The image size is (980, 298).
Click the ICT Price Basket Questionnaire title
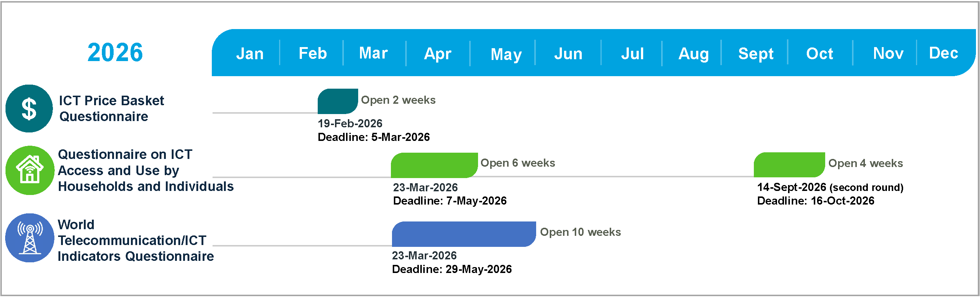pyautogui.click(x=111, y=109)
